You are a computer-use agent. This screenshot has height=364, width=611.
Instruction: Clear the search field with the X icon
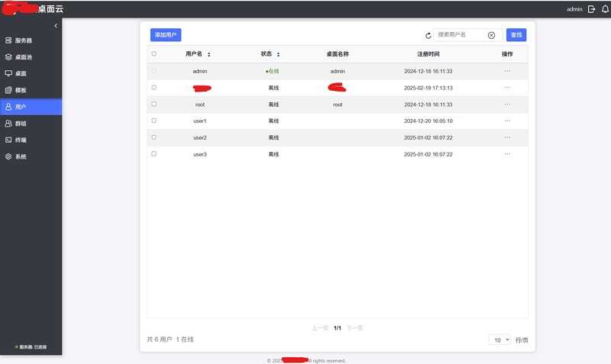(x=491, y=35)
